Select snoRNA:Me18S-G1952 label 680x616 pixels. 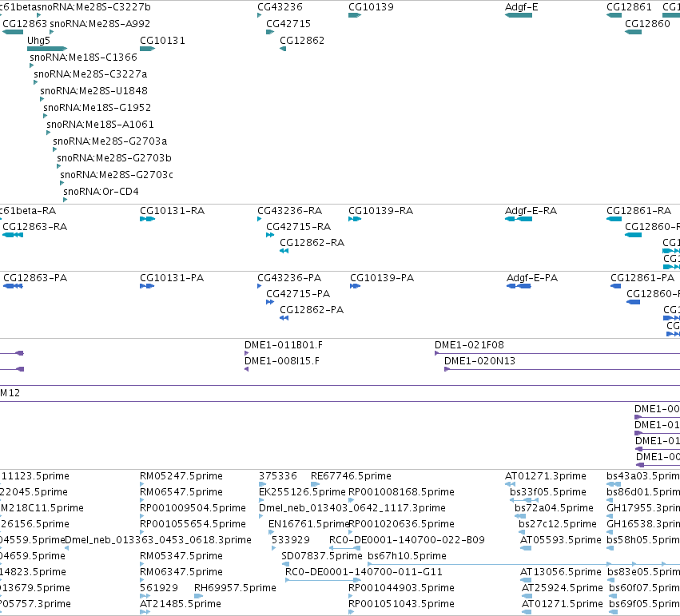pos(97,108)
